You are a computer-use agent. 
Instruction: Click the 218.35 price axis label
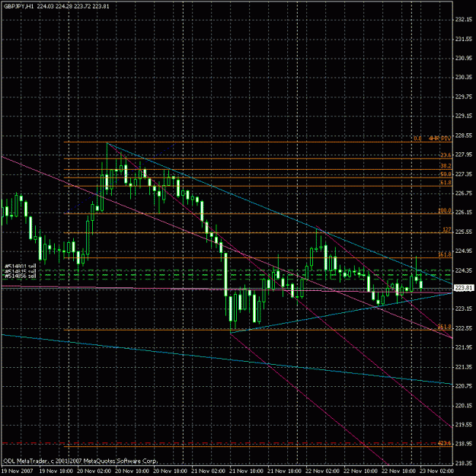click(x=464, y=463)
